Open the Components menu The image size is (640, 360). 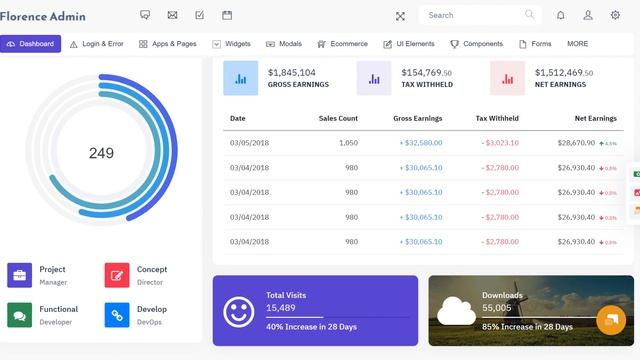coord(477,44)
